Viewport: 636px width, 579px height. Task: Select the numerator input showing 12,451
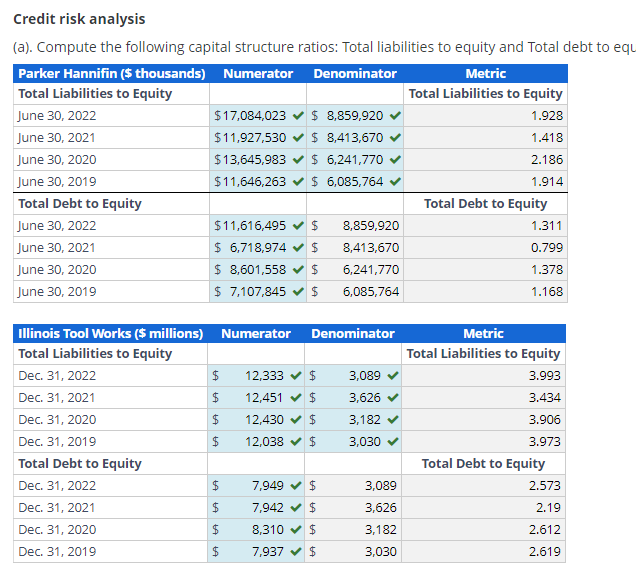tap(256, 398)
